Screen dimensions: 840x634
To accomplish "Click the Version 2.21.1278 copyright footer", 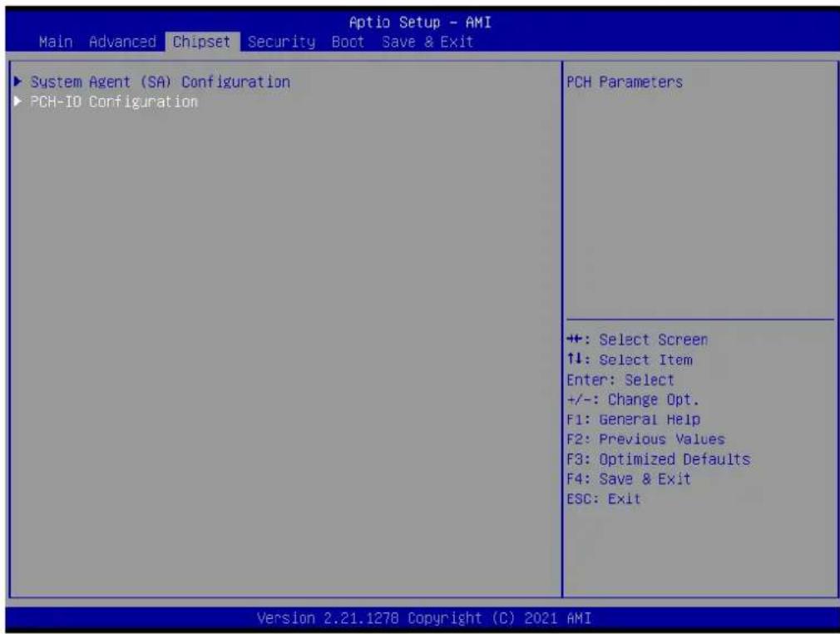I will click(424, 618).
